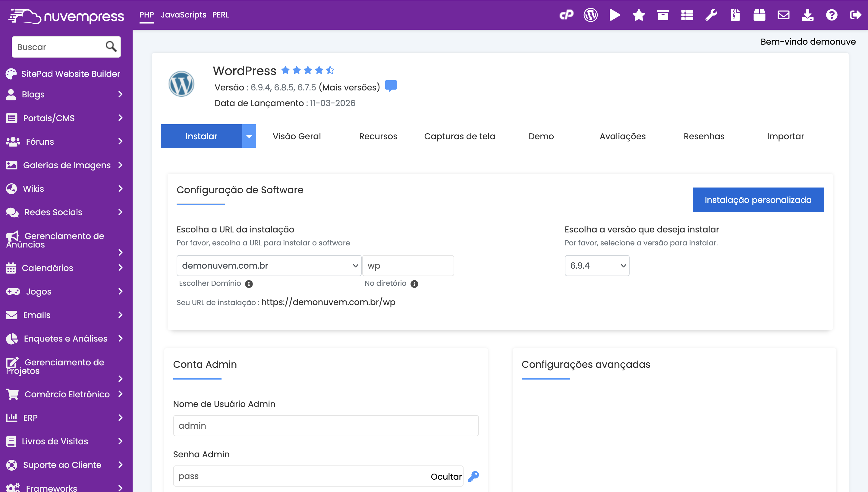Click the key icon to generate password

pyautogui.click(x=473, y=476)
